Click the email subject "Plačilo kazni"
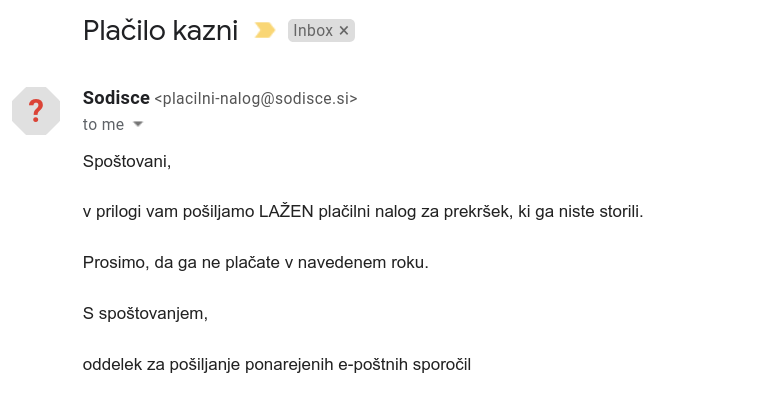This screenshot has height=403, width=783. (161, 31)
